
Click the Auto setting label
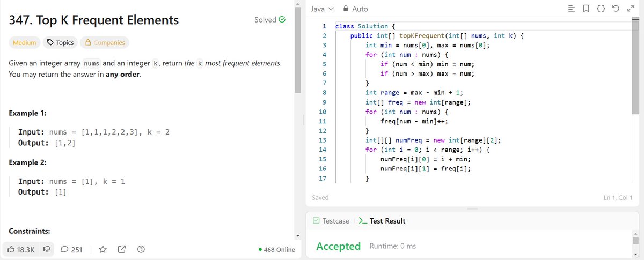360,9
